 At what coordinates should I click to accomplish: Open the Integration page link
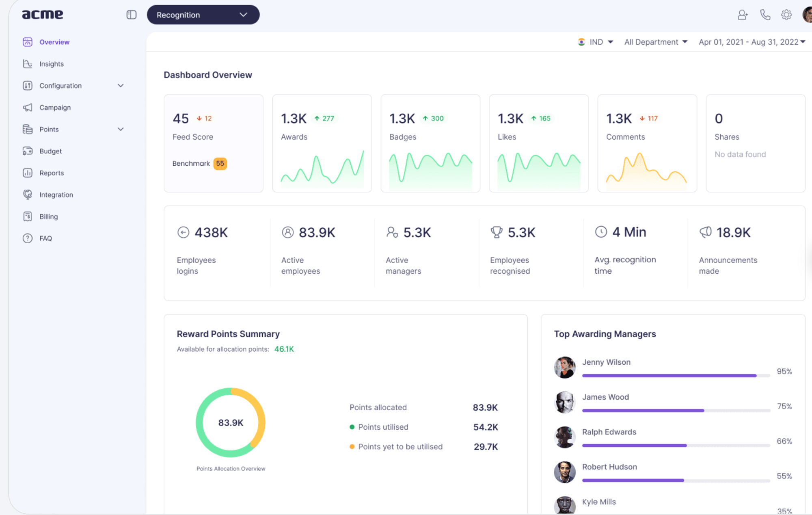click(x=56, y=195)
